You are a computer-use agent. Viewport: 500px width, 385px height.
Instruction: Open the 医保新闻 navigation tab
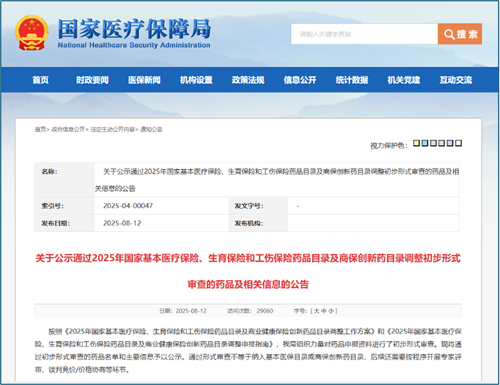coord(144,80)
